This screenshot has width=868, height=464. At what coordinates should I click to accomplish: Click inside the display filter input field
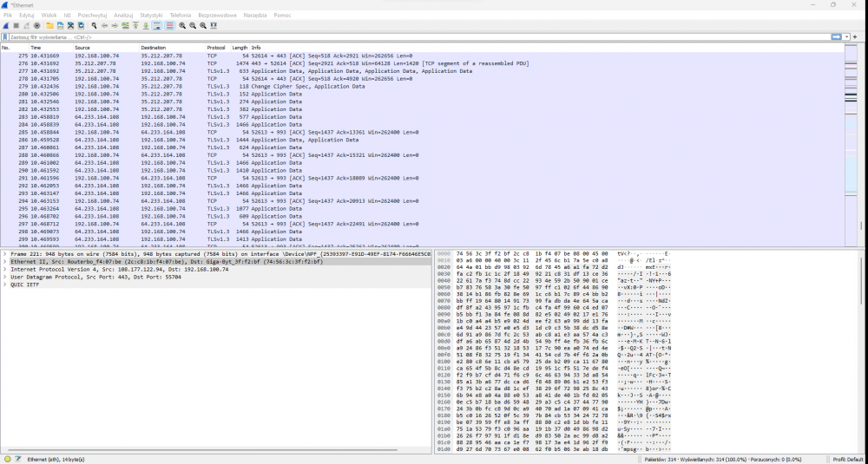[x=347, y=37]
